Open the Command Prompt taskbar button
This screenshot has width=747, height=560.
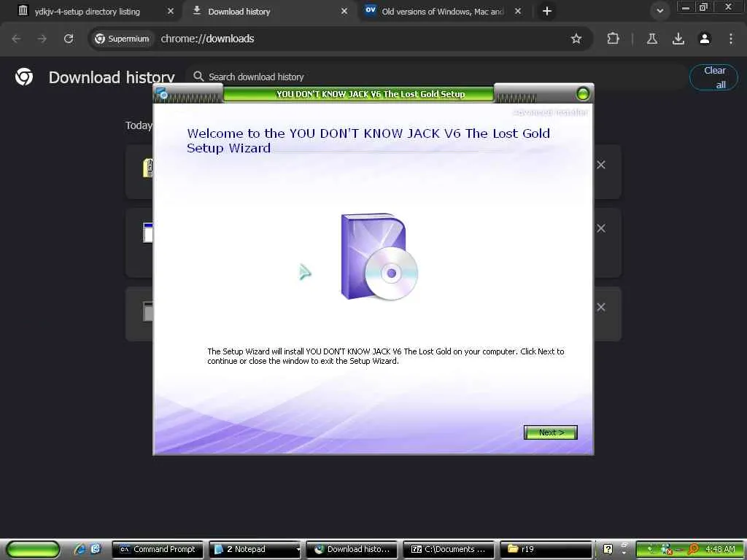158,549
